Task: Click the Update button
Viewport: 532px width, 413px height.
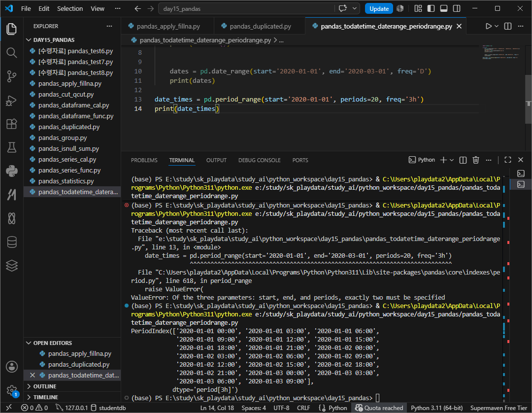Action: click(379, 8)
